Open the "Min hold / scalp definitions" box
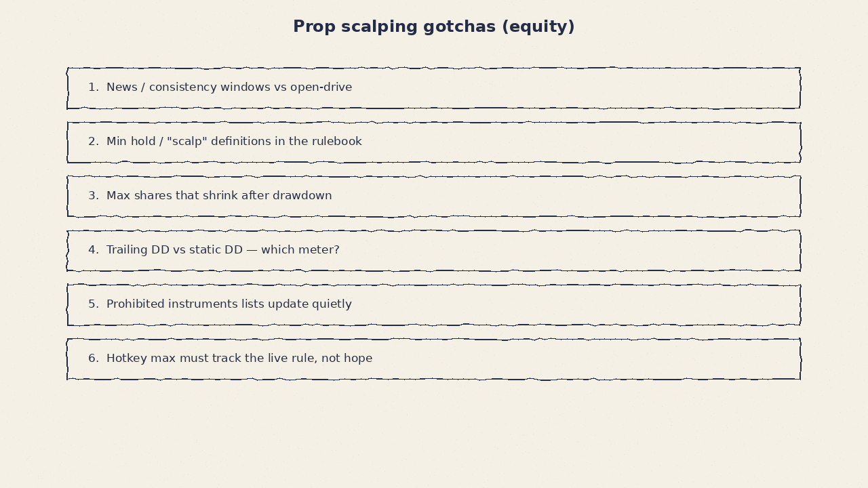This screenshot has height=488, width=868. (x=434, y=142)
